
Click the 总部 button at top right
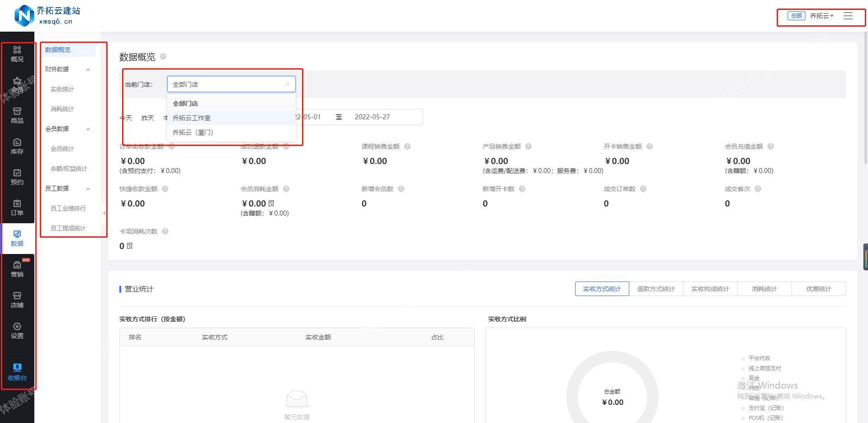tap(796, 15)
